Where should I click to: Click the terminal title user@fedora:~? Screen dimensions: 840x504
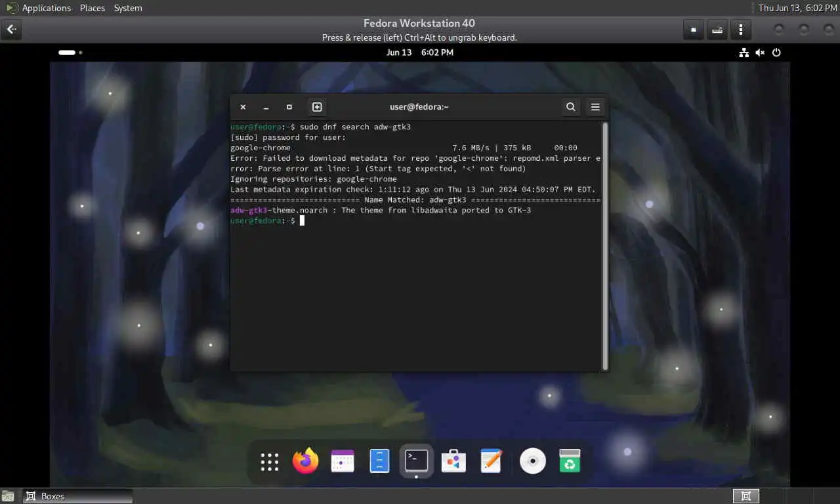point(419,107)
